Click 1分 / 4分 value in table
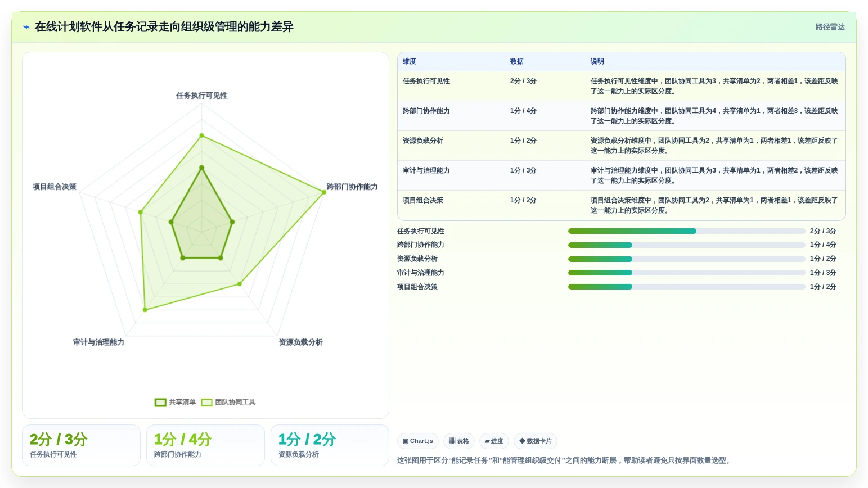The height and width of the screenshot is (488, 868). point(523,111)
